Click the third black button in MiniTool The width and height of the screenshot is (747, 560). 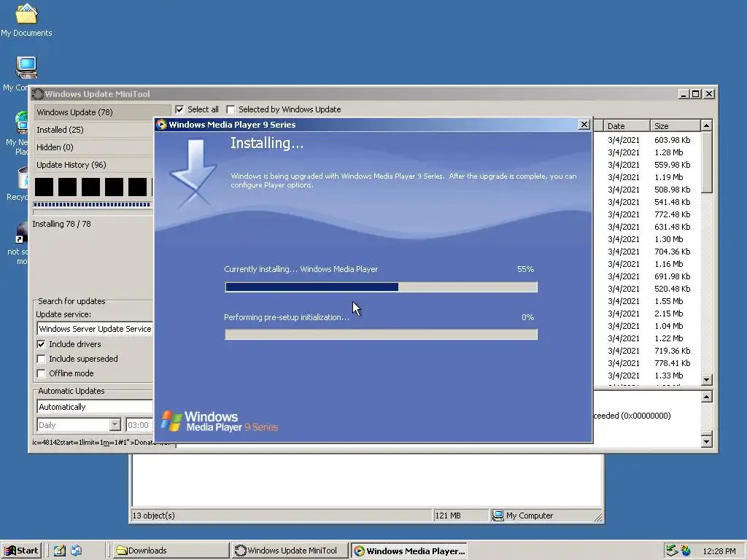tap(90, 187)
